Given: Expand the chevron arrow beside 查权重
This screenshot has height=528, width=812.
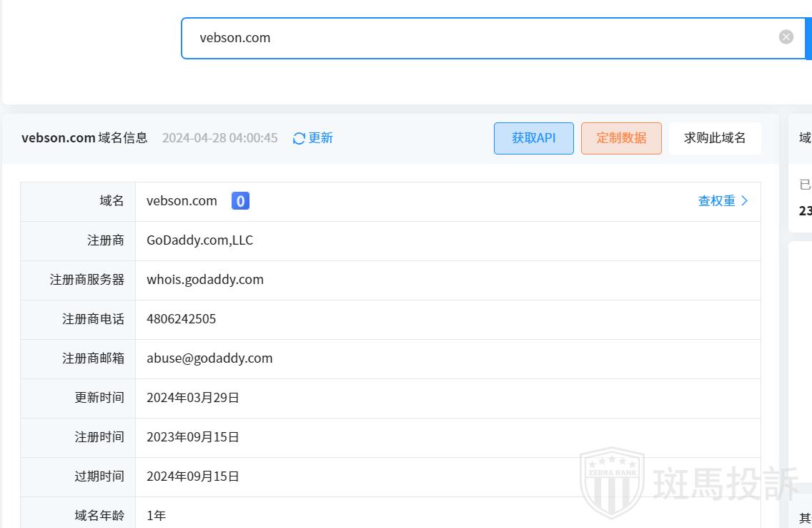Looking at the screenshot, I should [745, 201].
